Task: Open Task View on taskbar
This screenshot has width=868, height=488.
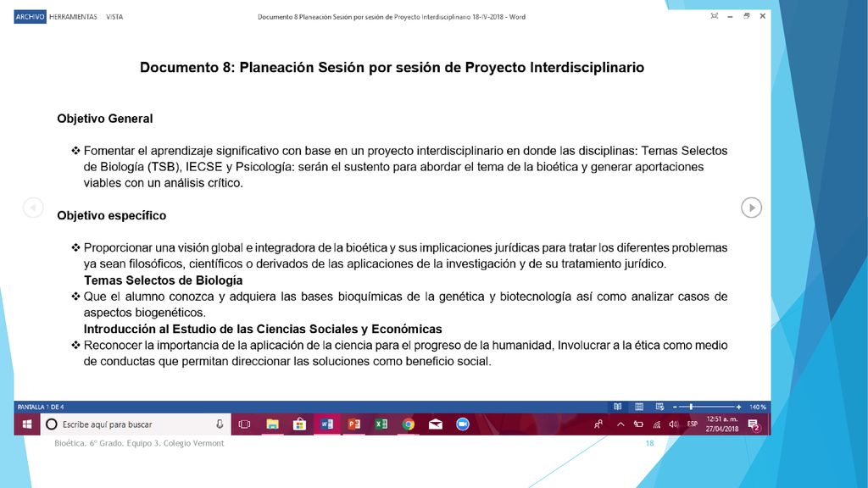Action: [x=244, y=424]
